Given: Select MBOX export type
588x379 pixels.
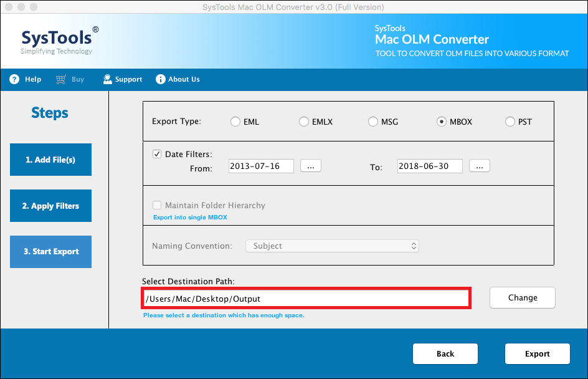Looking at the screenshot, I should [442, 122].
